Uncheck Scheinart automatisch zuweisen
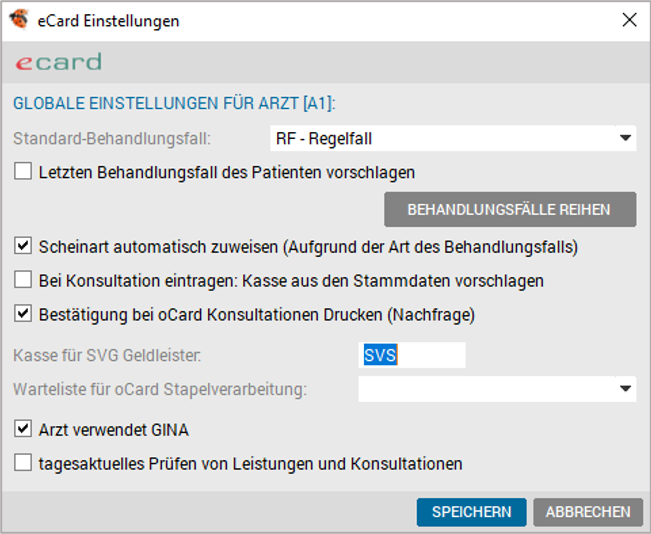The height and width of the screenshot is (534, 651). coord(23,246)
